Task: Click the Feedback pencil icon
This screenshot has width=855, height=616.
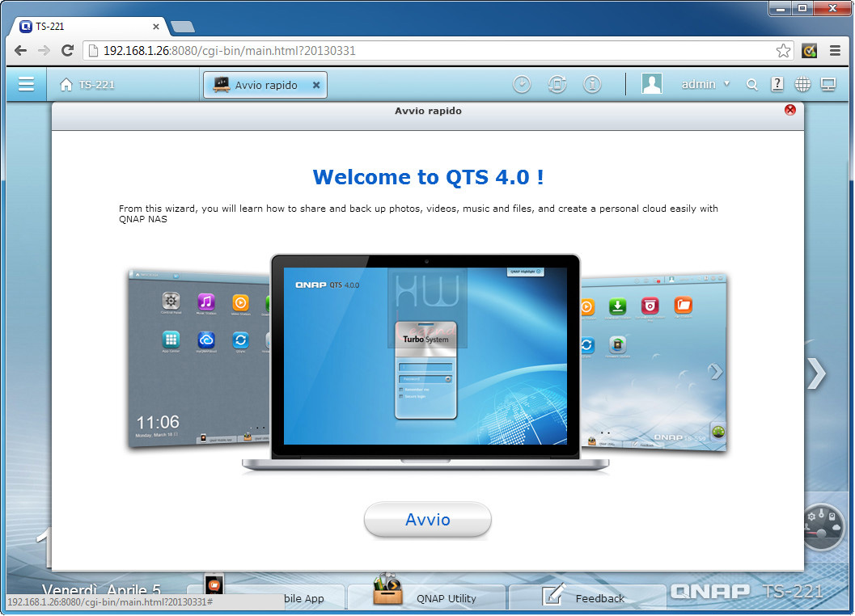Action: click(553, 594)
